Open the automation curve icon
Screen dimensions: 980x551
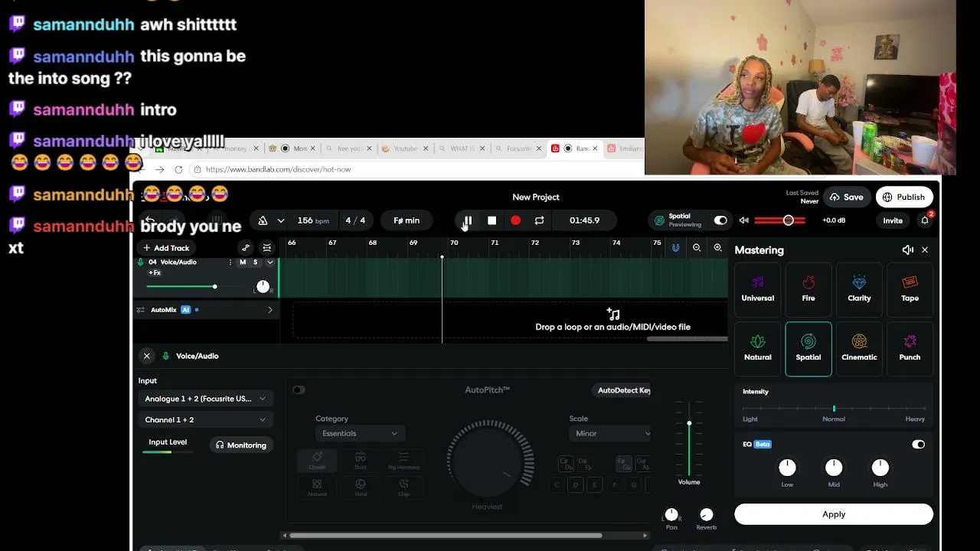click(246, 248)
